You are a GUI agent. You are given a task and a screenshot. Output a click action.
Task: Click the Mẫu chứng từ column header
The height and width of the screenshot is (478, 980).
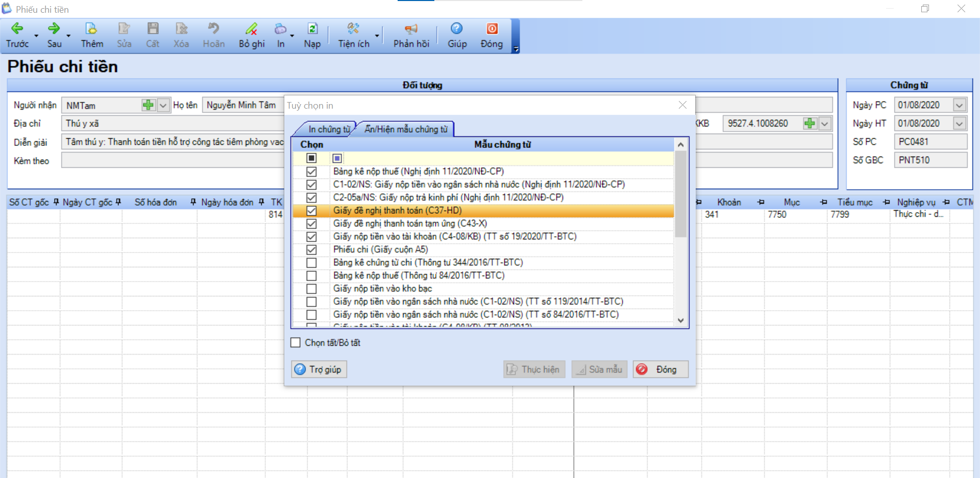point(502,144)
